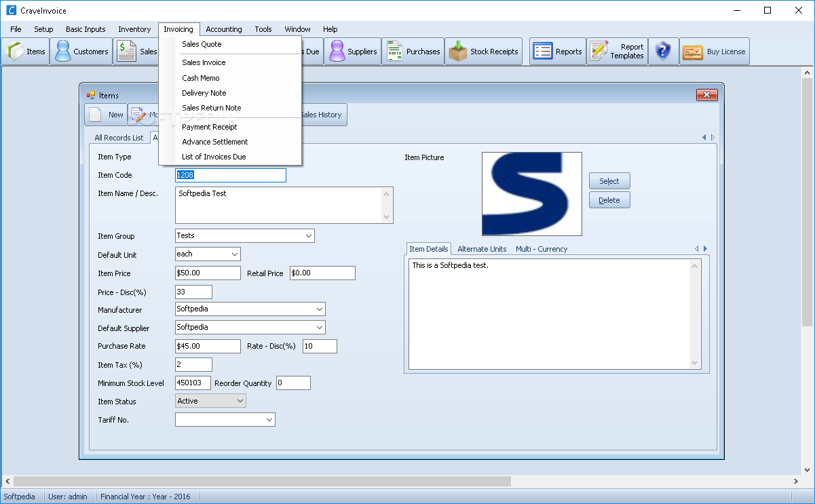Click the Purchase Rate field

[x=208, y=346]
